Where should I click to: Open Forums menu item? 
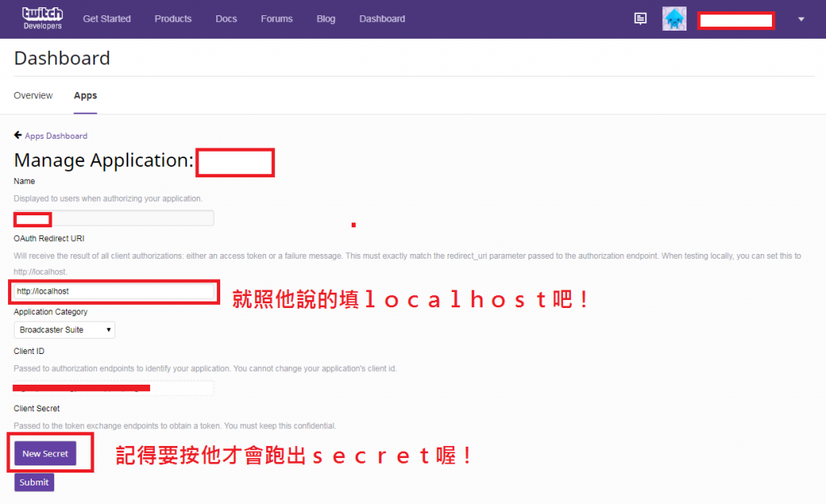click(x=277, y=19)
